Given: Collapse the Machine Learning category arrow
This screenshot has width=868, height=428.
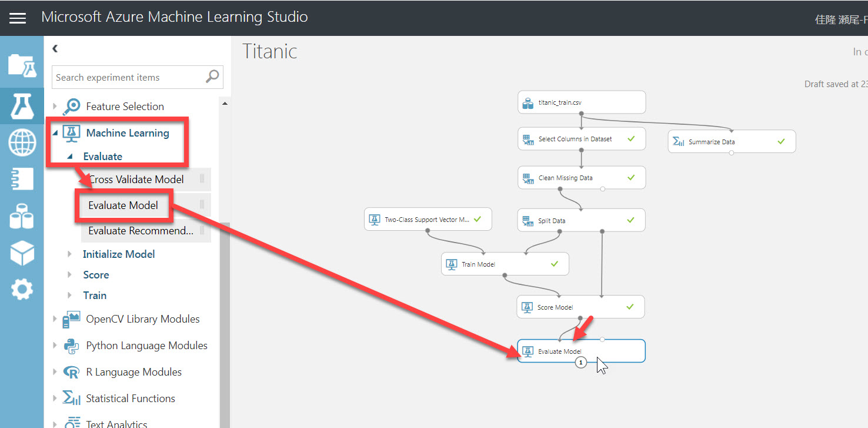Looking at the screenshot, I should coord(55,134).
